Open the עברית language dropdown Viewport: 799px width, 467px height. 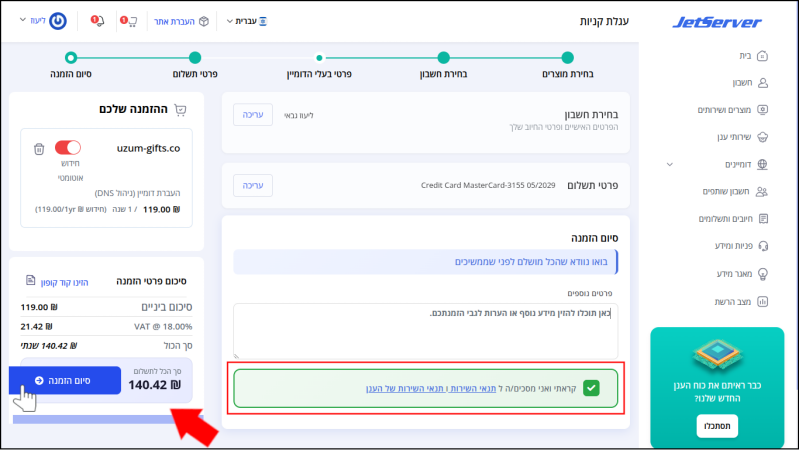247,21
